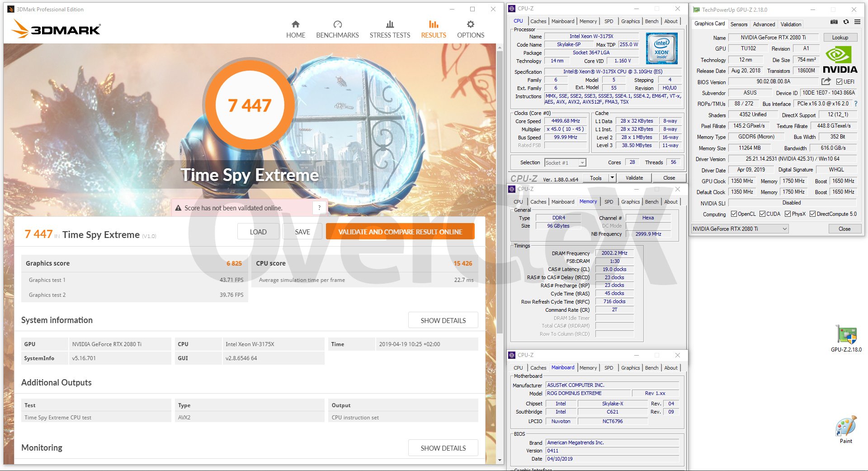
Task: Click Graphics Card tab in GPU-Z
Action: click(709, 24)
